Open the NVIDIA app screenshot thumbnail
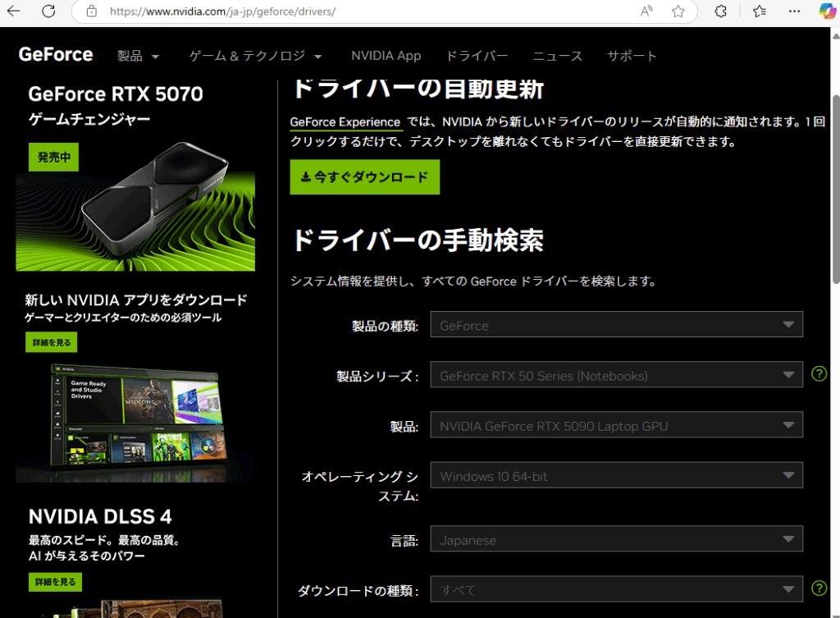The width and height of the screenshot is (840, 618). (135, 423)
